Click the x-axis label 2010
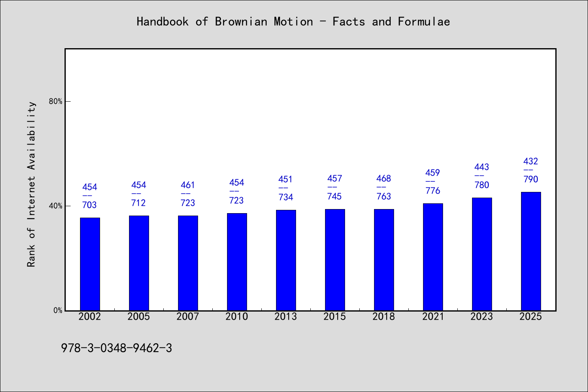Viewport: 588px width, 392px height. coord(237,316)
